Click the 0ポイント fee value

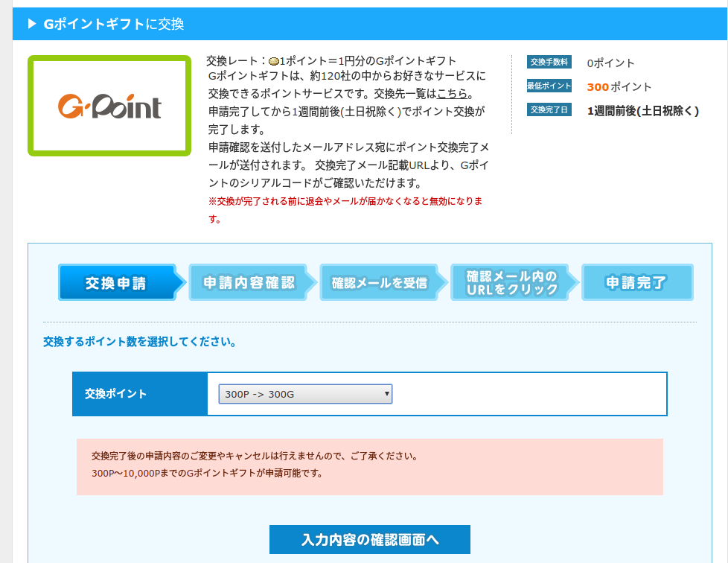[x=610, y=63]
